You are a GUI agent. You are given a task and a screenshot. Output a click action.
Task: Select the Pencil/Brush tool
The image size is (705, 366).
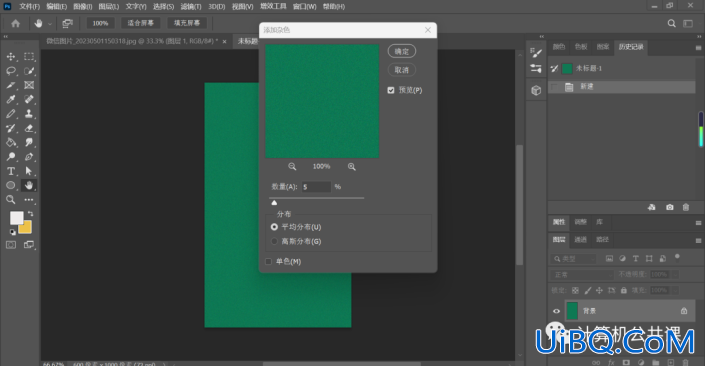(11, 114)
